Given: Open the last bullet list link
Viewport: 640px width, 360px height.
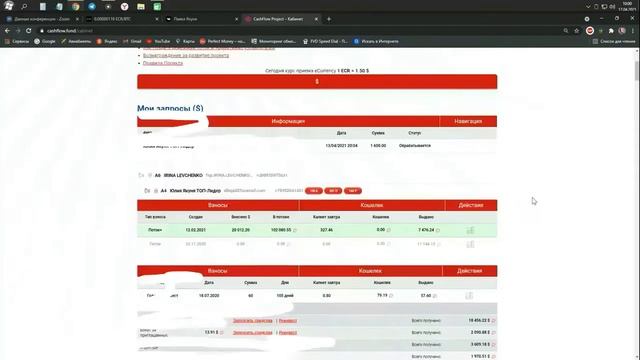Looking at the screenshot, I should coord(163,63).
